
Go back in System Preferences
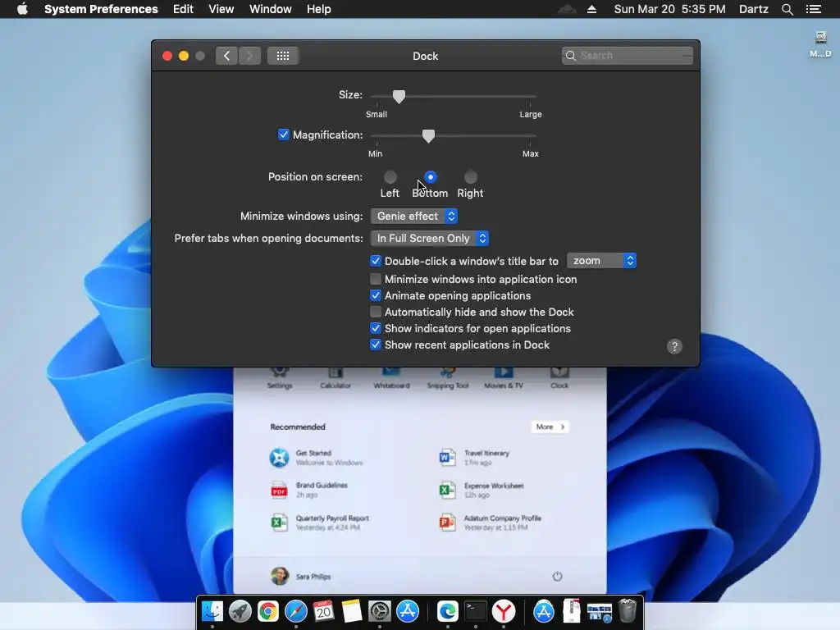click(227, 56)
